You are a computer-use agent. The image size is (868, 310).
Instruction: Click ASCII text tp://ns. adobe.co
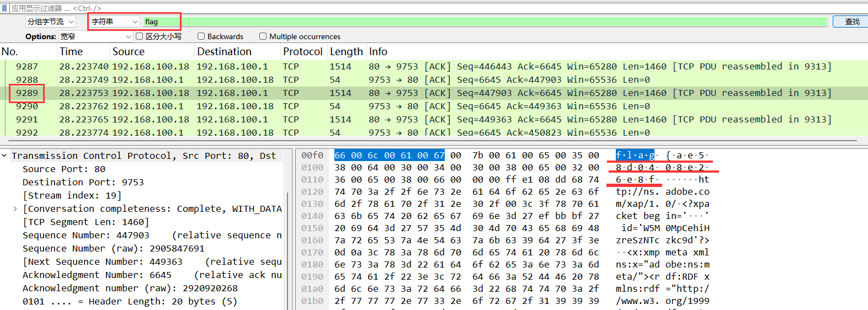coord(663,192)
